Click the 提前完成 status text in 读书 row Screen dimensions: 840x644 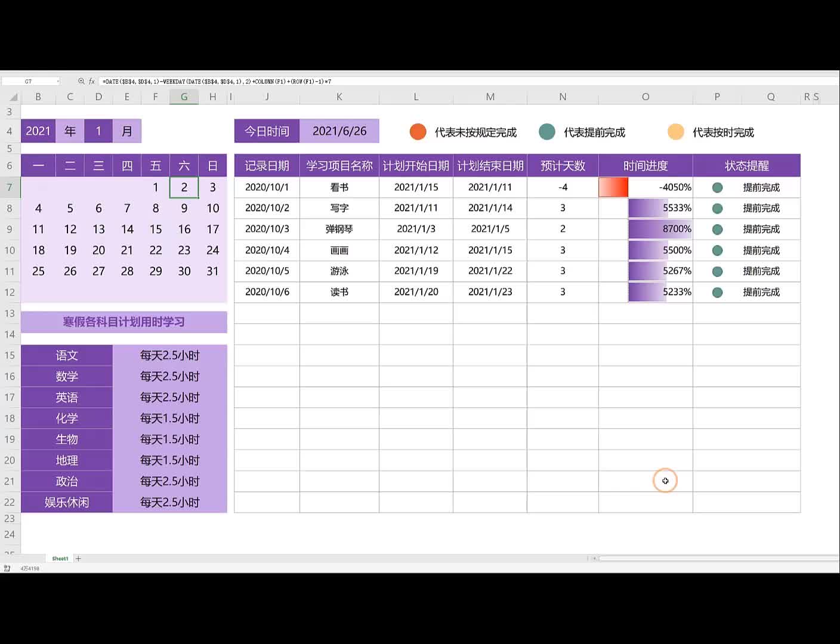point(761,292)
